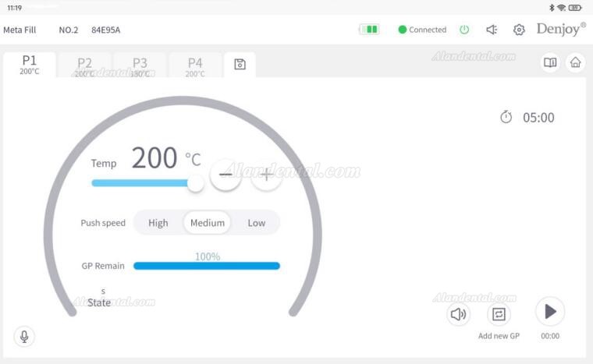Set push speed to High
593x364 pixels.
(158, 223)
